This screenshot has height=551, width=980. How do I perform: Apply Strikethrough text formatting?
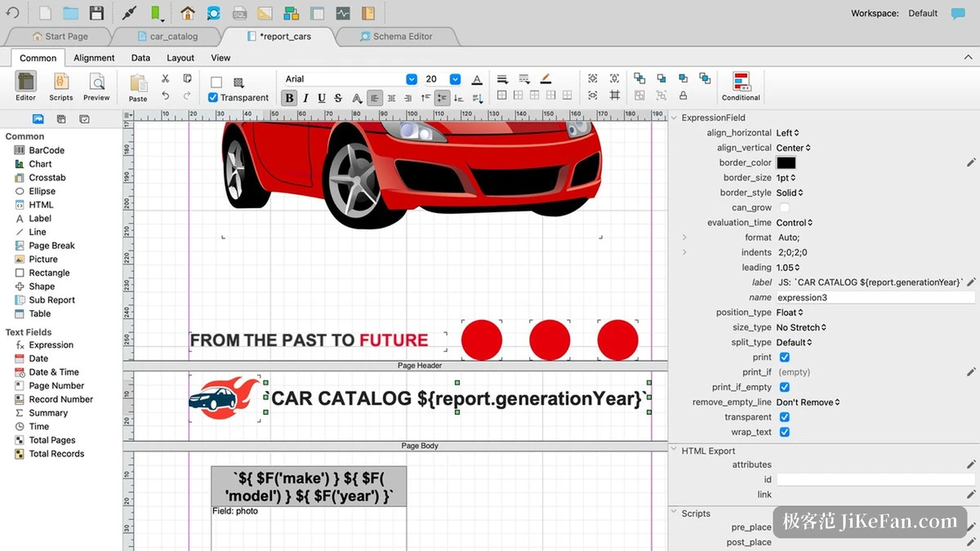pyautogui.click(x=338, y=98)
